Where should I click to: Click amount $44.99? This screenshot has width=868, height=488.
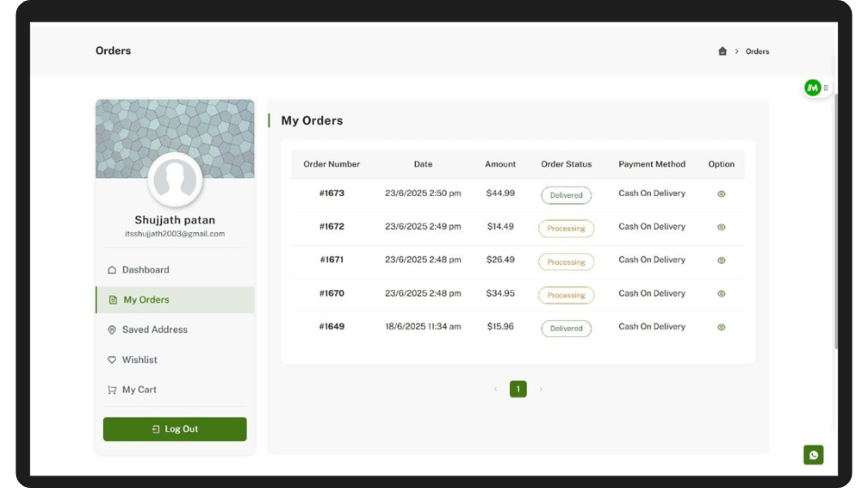point(500,193)
